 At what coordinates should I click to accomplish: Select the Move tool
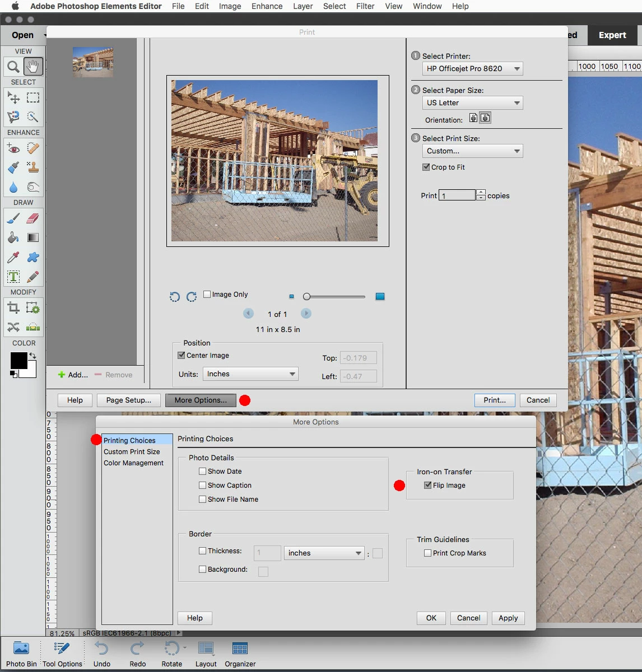pos(13,98)
